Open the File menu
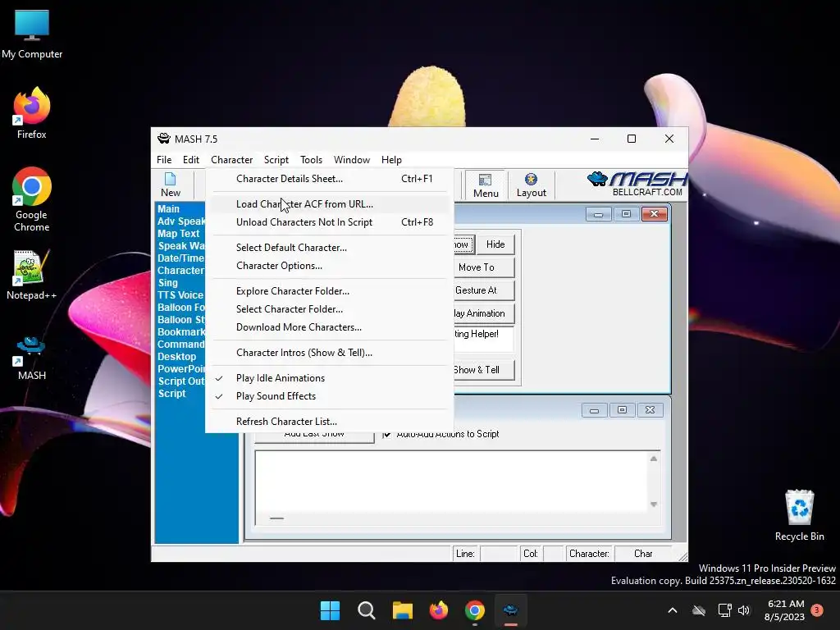Image resolution: width=840 pixels, height=630 pixels. tap(164, 160)
